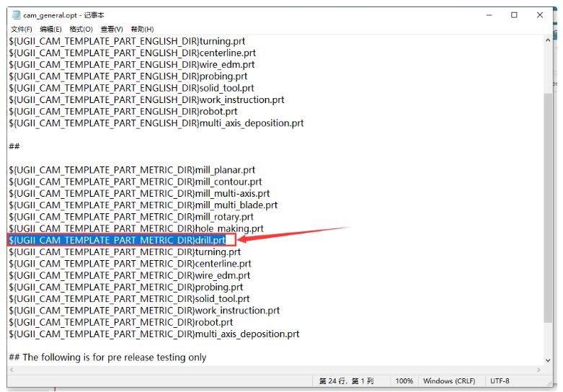Click the ENGLISH multi_axis_deposition.prt line
Screen dimensions: 563x392
(x=156, y=123)
